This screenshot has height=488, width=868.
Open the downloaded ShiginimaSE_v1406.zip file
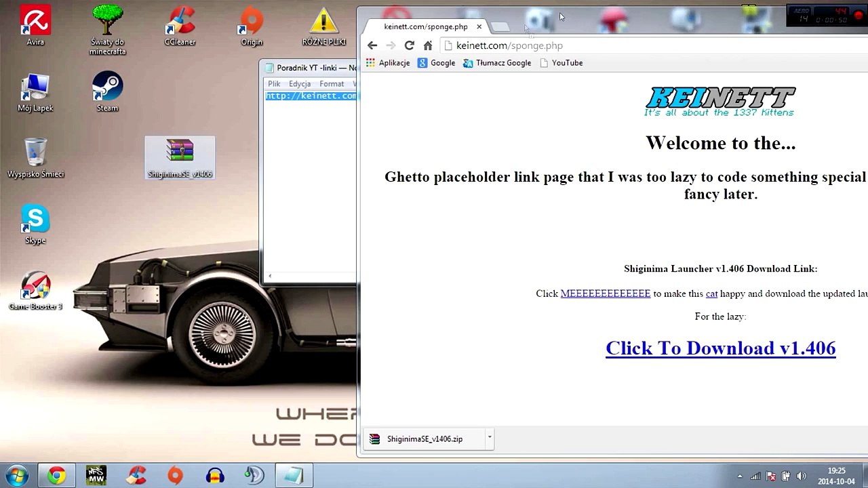425,439
